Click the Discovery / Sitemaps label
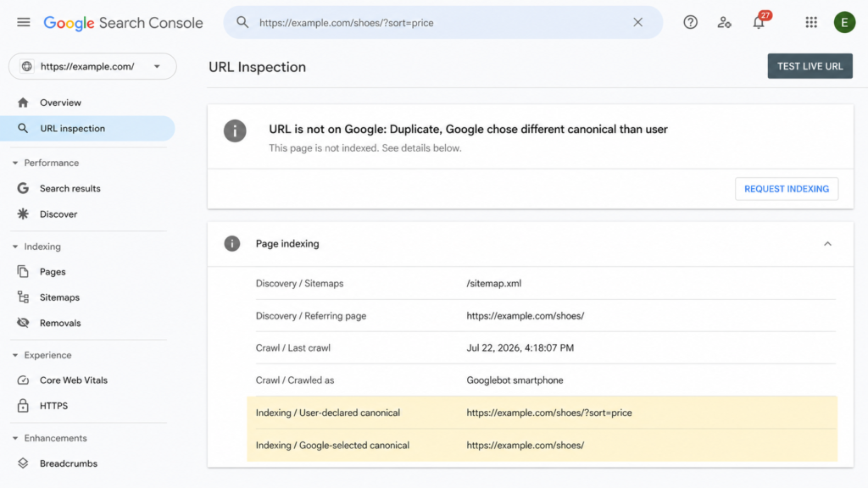 pos(299,283)
